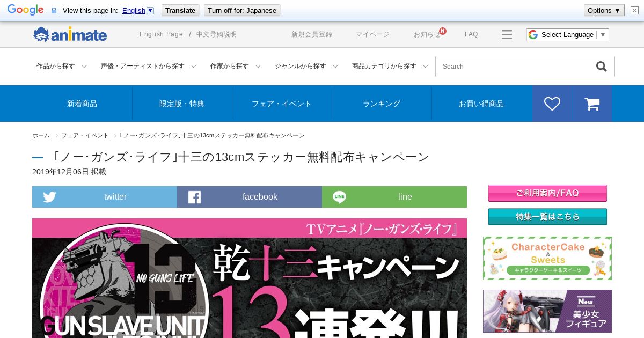
Task: Expand 商品カテゴリから探す menu
Action: [x=390, y=67]
